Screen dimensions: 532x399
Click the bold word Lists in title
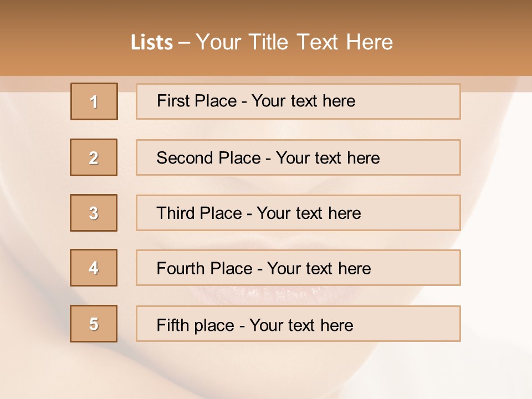click(152, 43)
